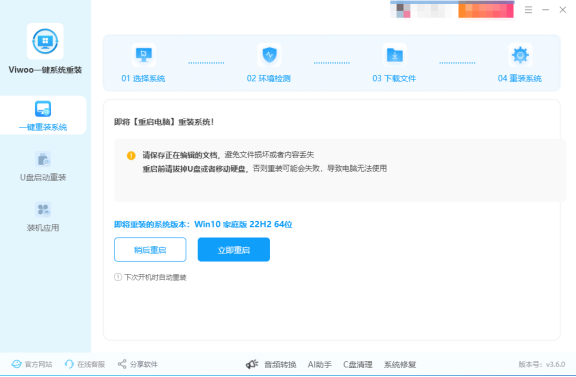Image resolution: width=576 pixels, height=377 pixels.
Task: Click the orange warning icon
Action: (131, 155)
